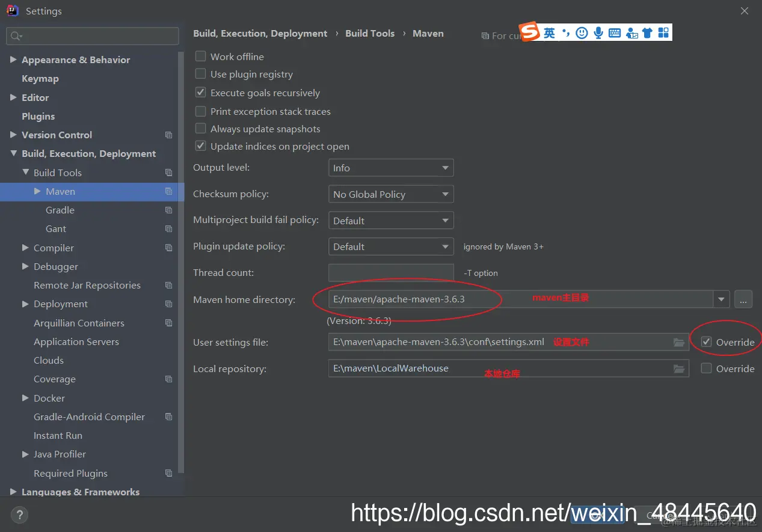Uncheck Override for User settings file
Screen dimensions: 762x532
[x=706, y=342]
